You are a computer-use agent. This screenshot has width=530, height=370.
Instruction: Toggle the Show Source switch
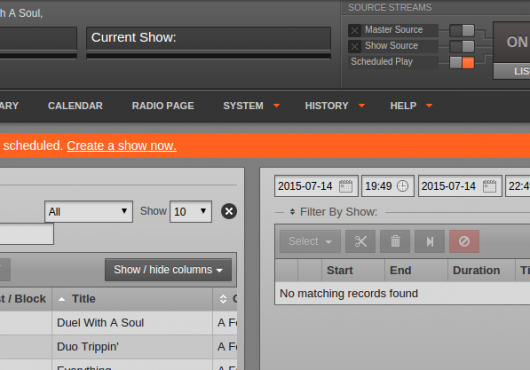coord(462,46)
